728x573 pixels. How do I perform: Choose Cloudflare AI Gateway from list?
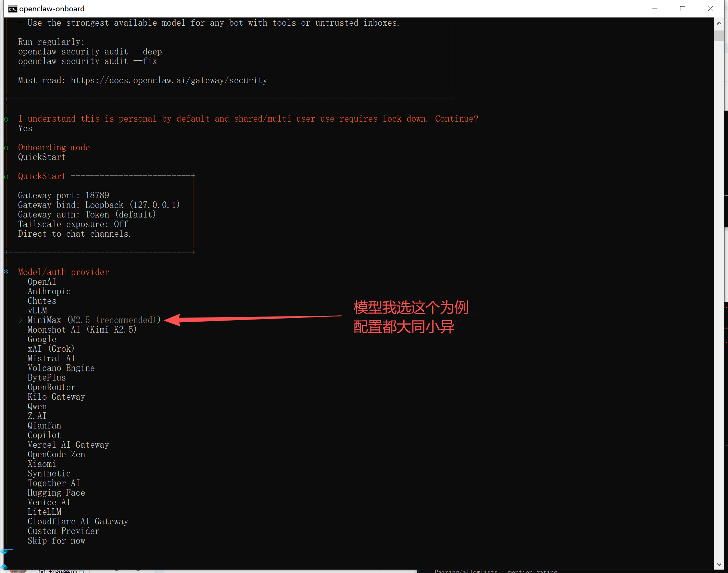78,521
